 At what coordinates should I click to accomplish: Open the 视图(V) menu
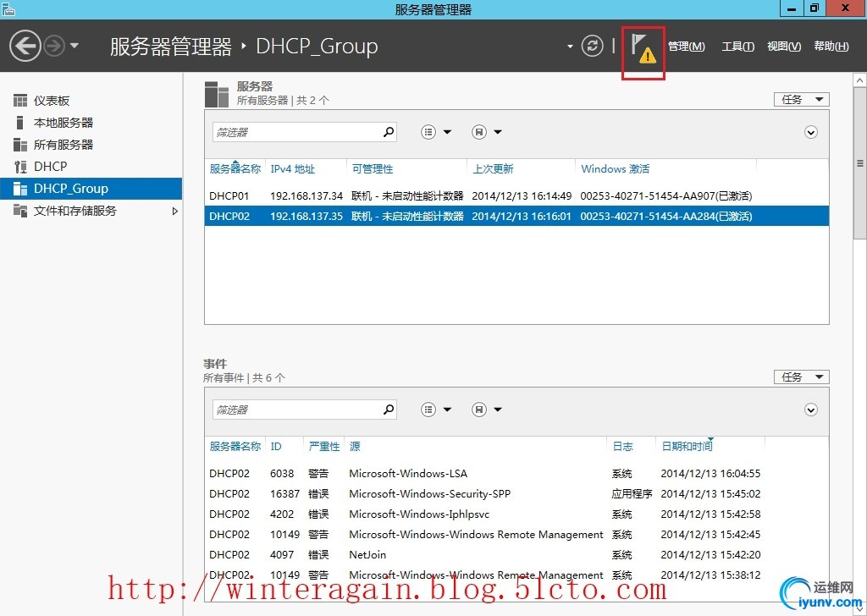click(x=784, y=47)
